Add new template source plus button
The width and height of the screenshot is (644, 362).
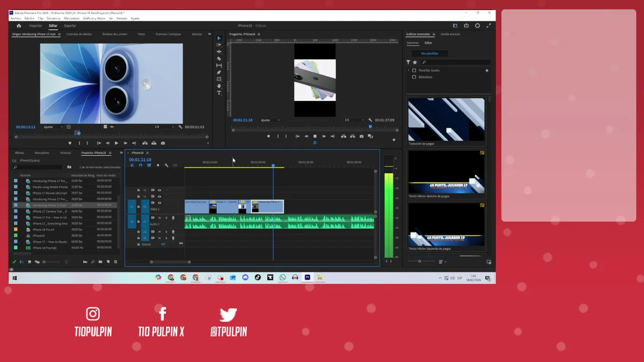[x=487, y=70]
